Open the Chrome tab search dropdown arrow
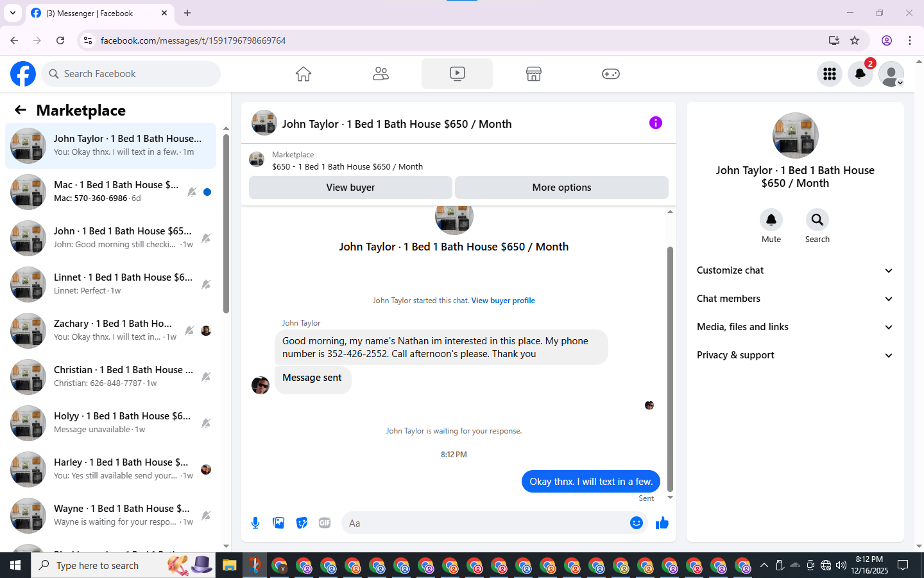This screenshot has height=578, width=924. pos(13,13)
